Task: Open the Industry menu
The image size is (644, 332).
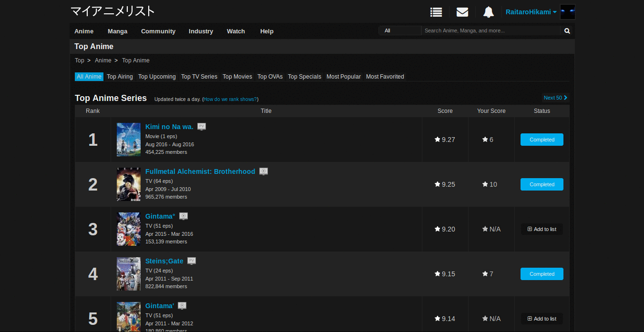Action: coord(201,31)
